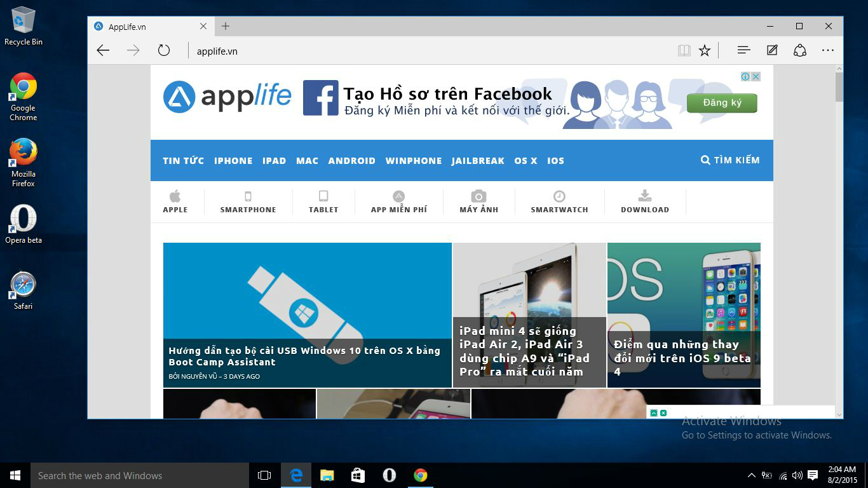This screenshot has height=488, width=868.
Task: Open the TABLET category icon
Action: [323, 196]
